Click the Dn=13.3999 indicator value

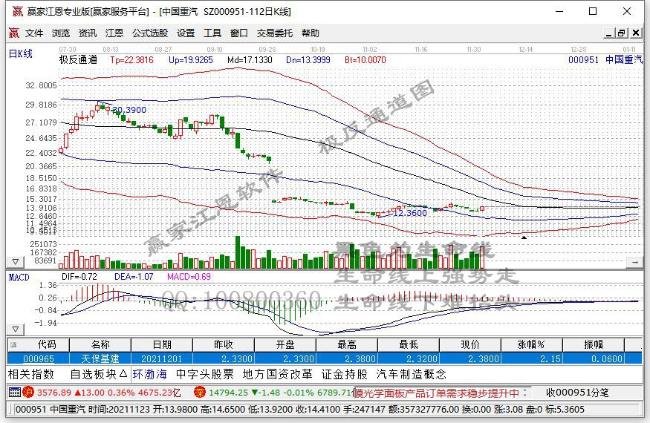pos(308,60)
